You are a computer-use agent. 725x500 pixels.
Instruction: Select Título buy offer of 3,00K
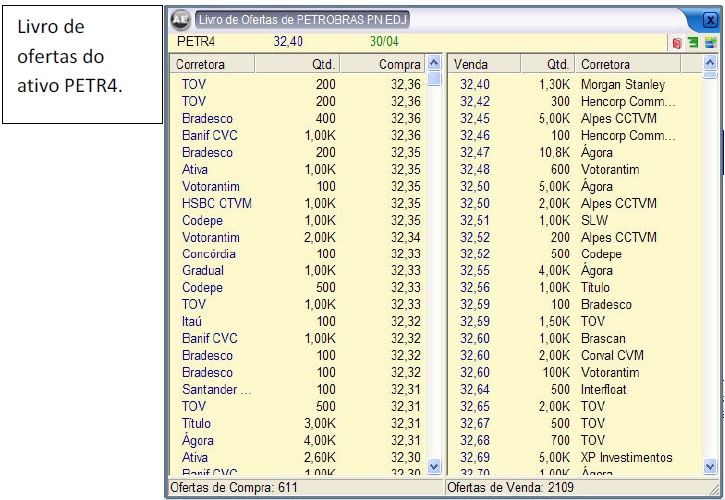(298, 424)
